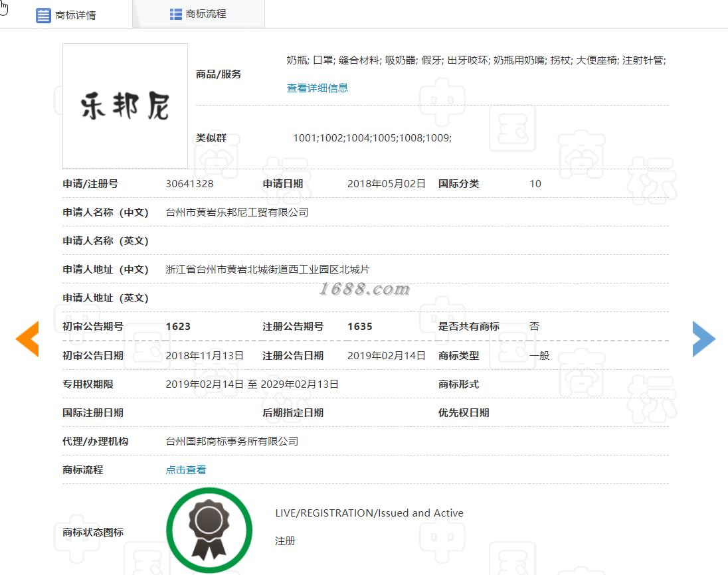
Task: Open the 点击查看 trademark process link
Action: (186, 469)
